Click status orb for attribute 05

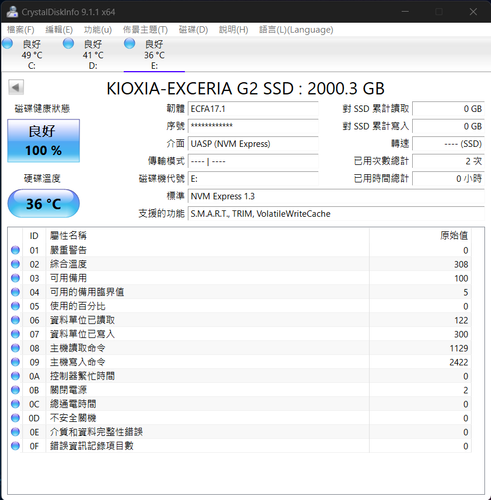[15, 306]
